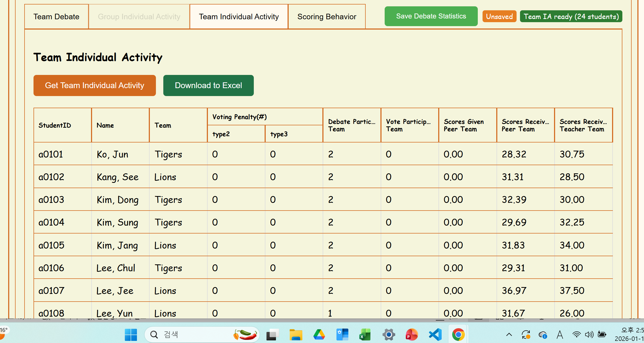Click the Save Debate Statistics button
Image resolution: width=644 pixels, height=343 pixels.
[x=431, y=16]
